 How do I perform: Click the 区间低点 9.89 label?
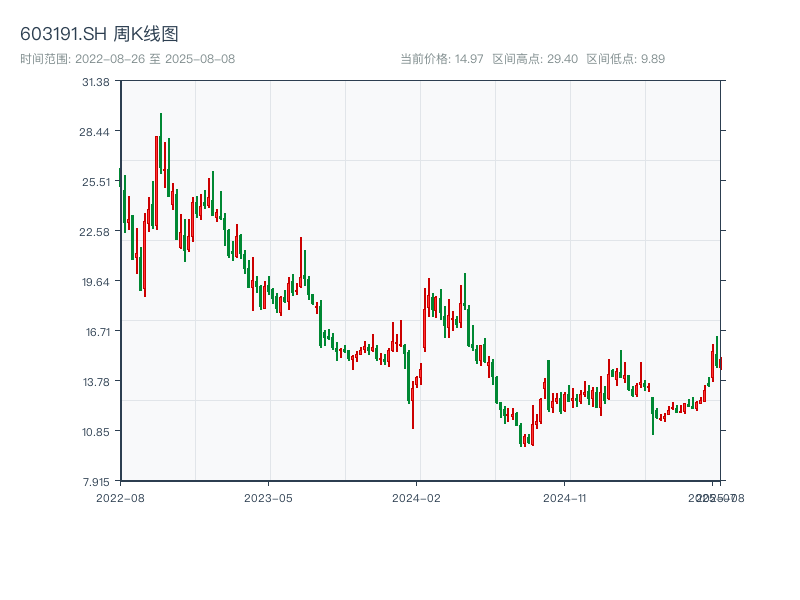[625, 59]
